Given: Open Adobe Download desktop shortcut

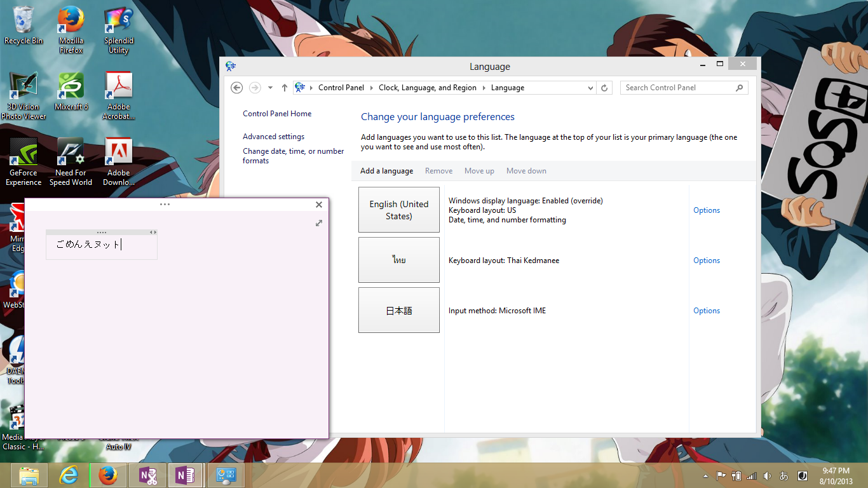Looking at the screenshot, I should point(118,161).
